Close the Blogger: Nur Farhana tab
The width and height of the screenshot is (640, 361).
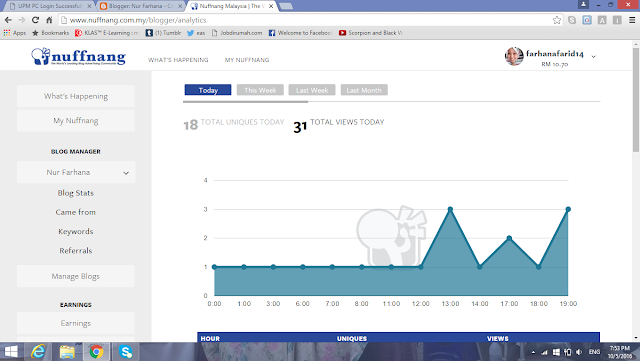[180, 6]
